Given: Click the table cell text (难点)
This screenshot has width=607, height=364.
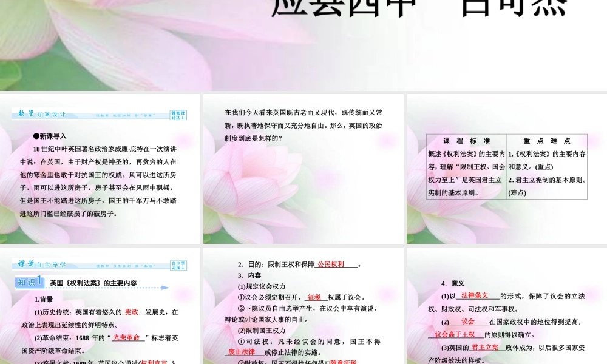Looking at the screenshot, I should (x=517, y=193).
